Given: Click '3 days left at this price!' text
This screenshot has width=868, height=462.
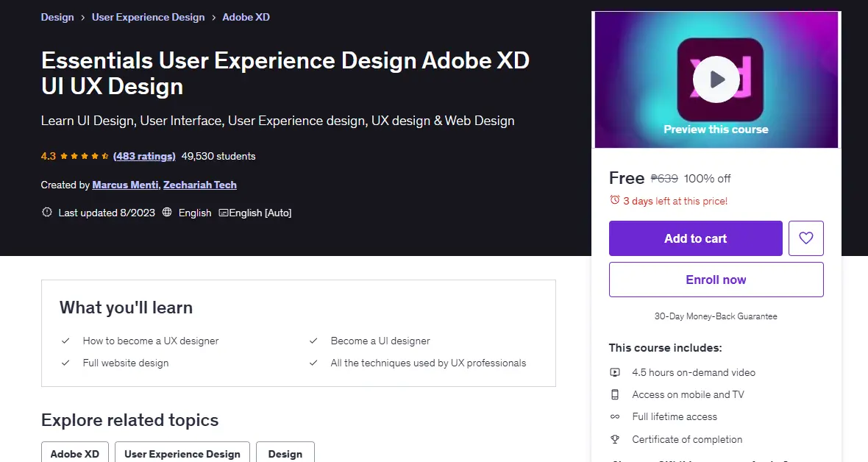Looking at the screenshot, I should coord(675,201).
